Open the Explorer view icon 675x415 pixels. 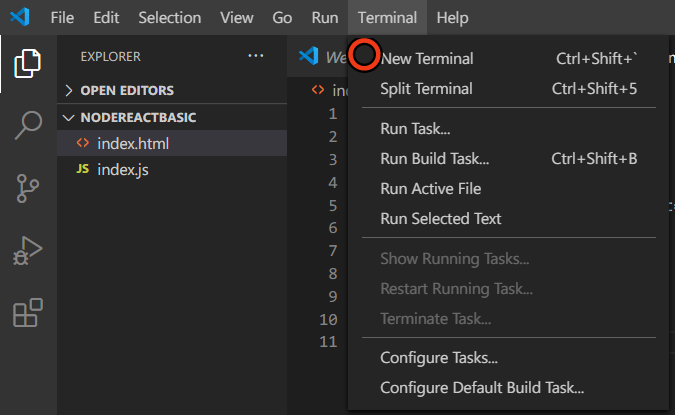pyautogui.click(x=27, y=63)
